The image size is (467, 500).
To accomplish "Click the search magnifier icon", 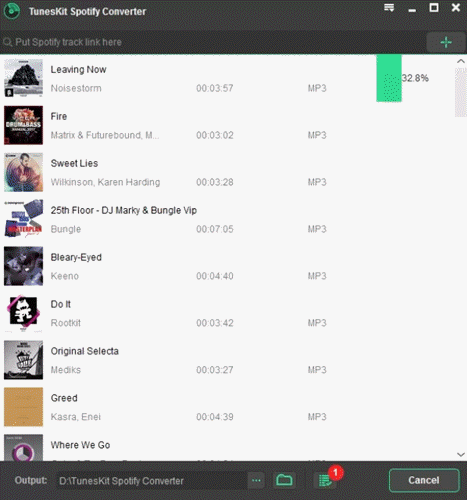I will click(x=8, y=42).
